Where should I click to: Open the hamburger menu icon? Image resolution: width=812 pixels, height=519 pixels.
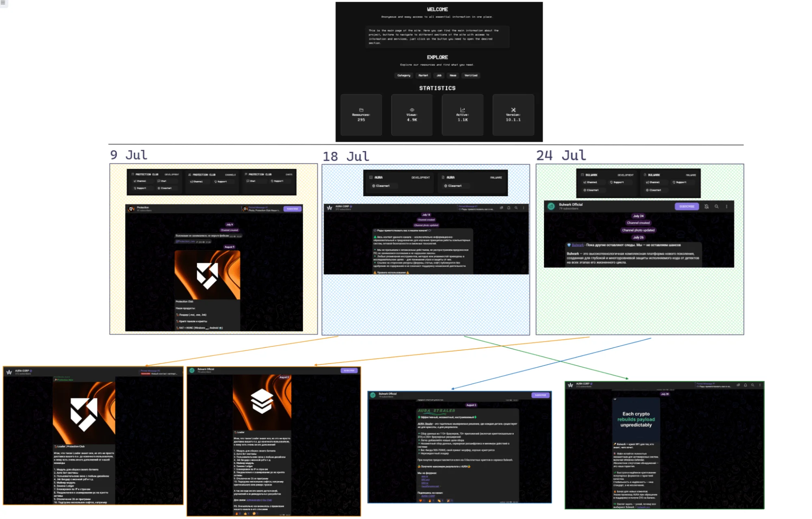click(3, 3)
